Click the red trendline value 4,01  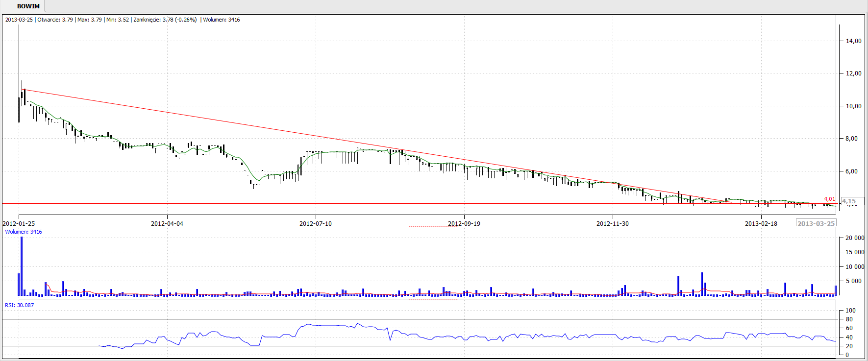click(829, 199)
